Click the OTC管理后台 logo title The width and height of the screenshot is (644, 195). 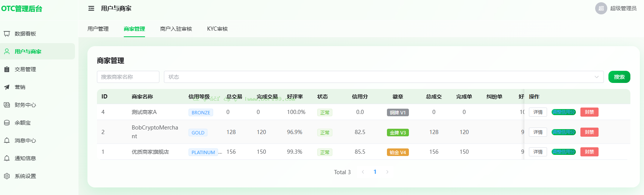coord(22,9)
